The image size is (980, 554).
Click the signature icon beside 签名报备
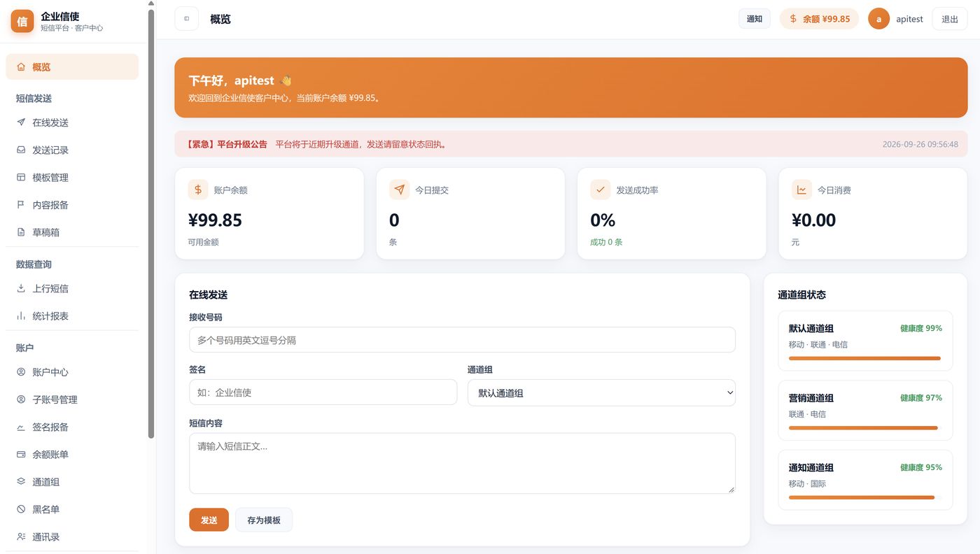point(21,427)
